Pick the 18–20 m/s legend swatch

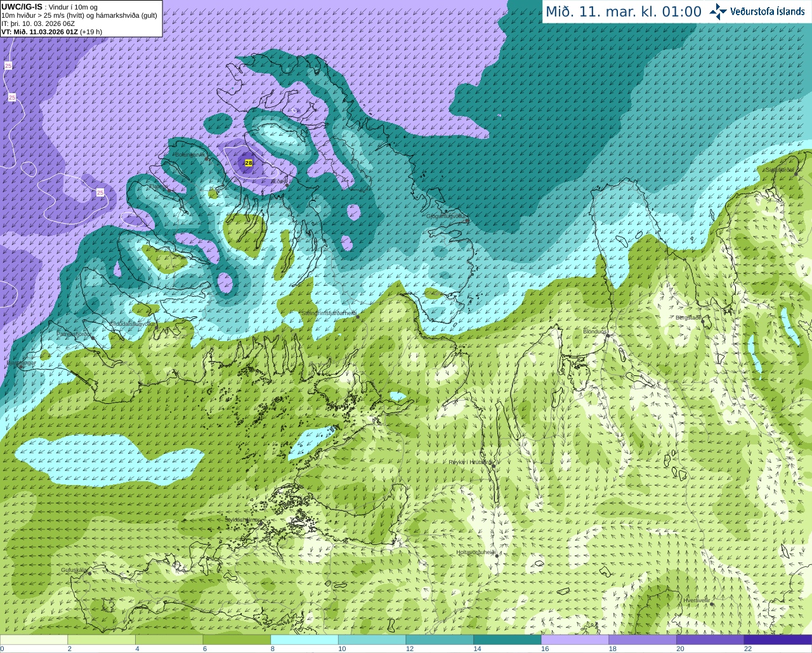[x=643, y=640]
